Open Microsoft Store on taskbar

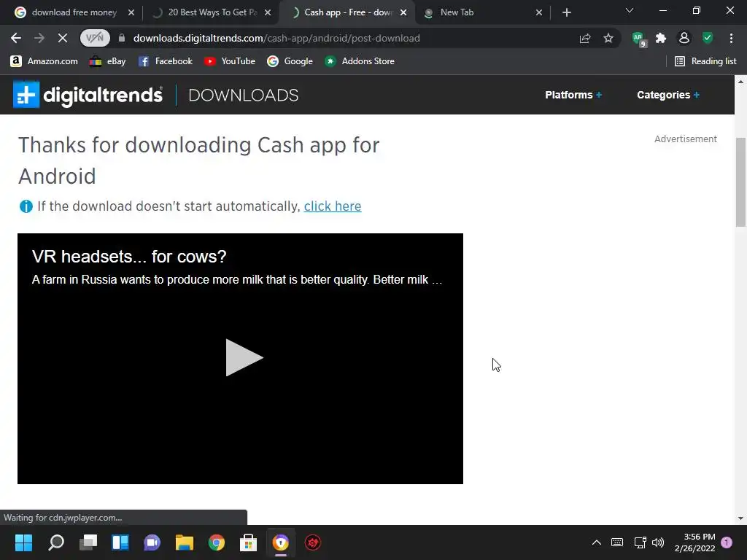[x=248, y=542]
